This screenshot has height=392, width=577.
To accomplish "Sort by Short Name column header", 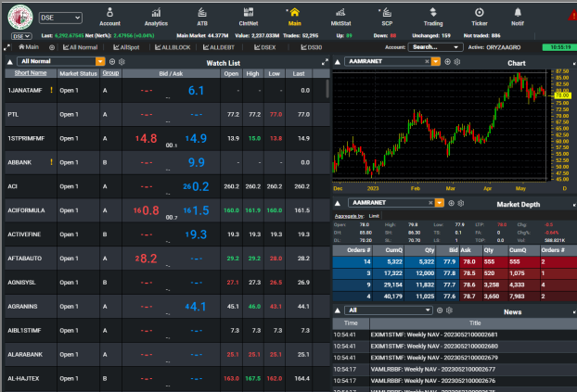I will tap(31, 72).
